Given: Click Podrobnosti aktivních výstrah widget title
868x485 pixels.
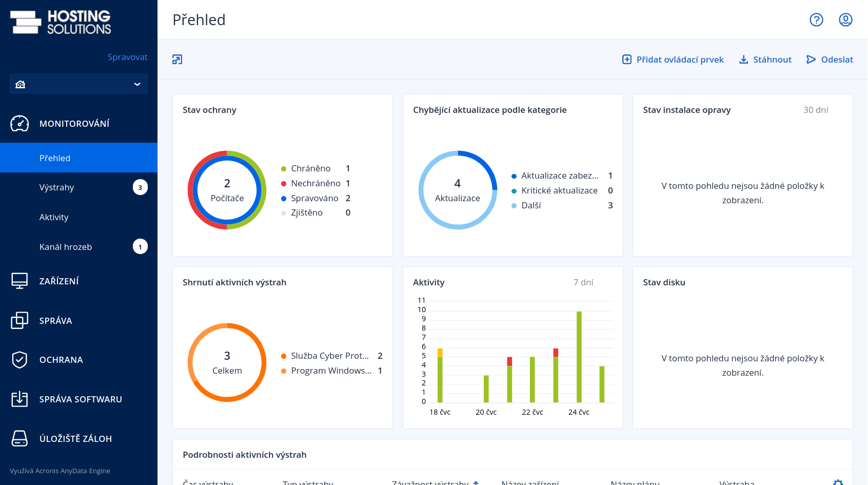Looking at the screenshot, I should click(x=245, y=455).
